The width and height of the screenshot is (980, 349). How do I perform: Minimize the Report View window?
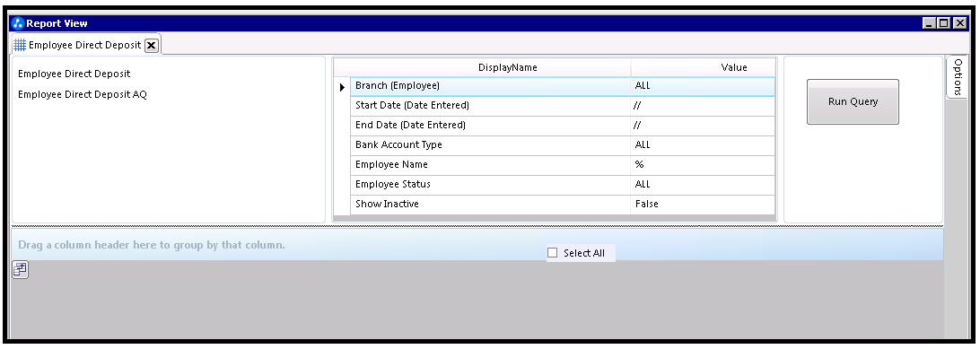[930, 23]
